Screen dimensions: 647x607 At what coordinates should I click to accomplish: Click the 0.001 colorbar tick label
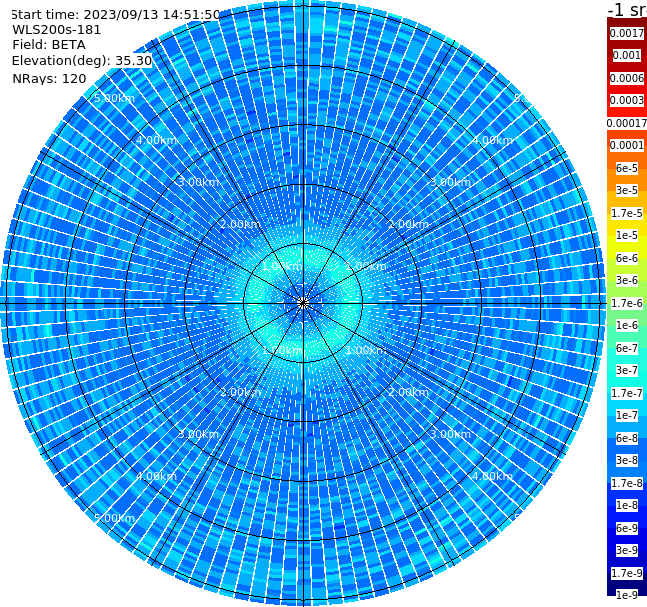627,55
